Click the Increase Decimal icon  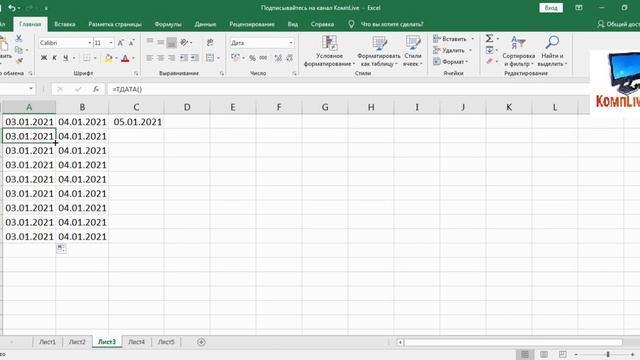click(x=278, y=58)
